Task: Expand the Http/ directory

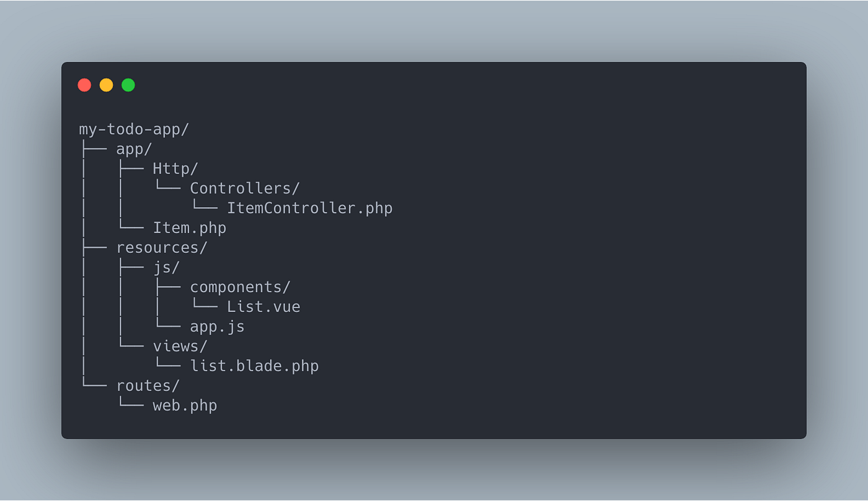Action: coord(175,169)
